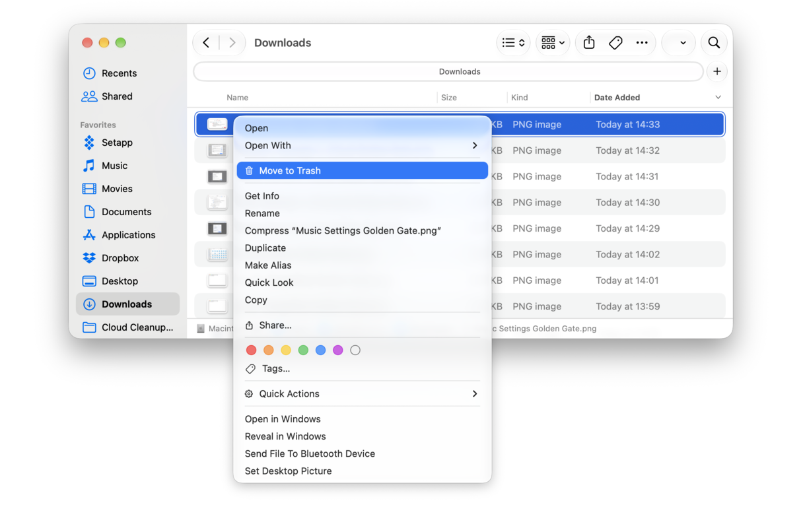Expand the toolbar overflow chevron dropdown

[x=683, y=43]
